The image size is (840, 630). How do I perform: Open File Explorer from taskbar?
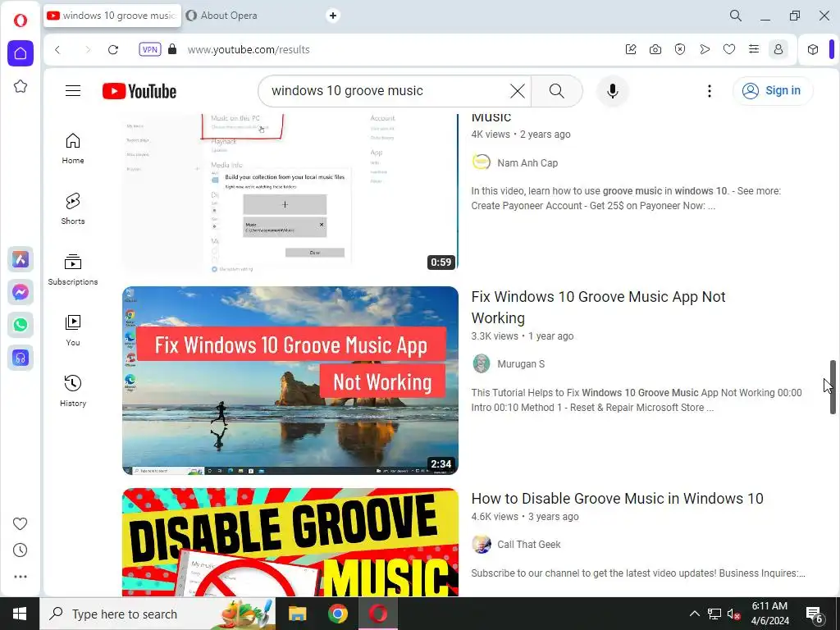click(297, 614)
